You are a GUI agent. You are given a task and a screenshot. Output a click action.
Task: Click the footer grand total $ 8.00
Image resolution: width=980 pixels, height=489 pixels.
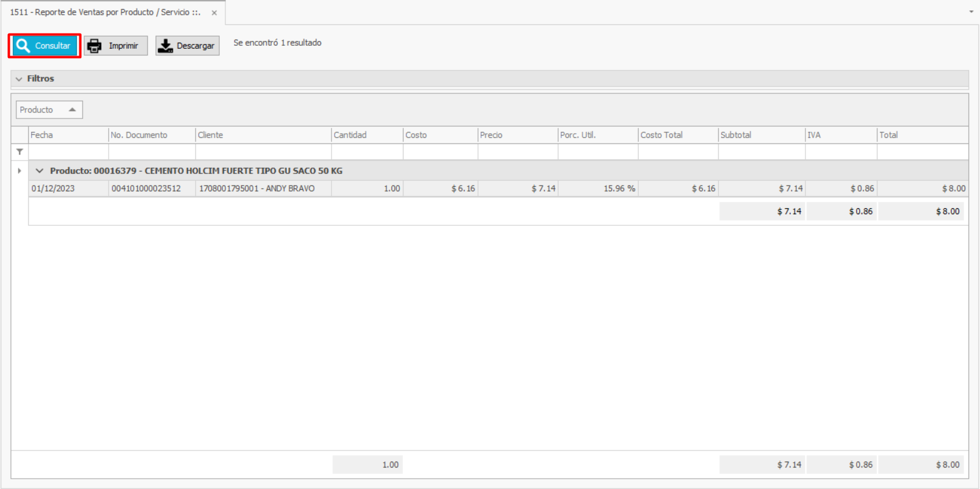tap(921, 465)
